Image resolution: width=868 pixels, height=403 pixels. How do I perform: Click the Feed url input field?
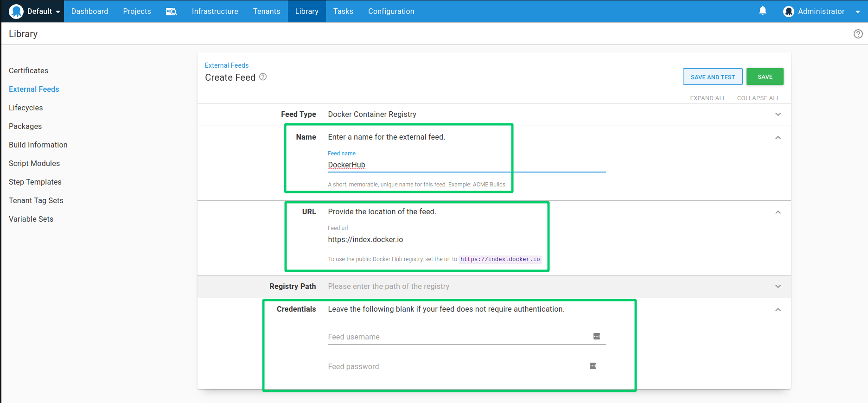(x=466, y=240)
